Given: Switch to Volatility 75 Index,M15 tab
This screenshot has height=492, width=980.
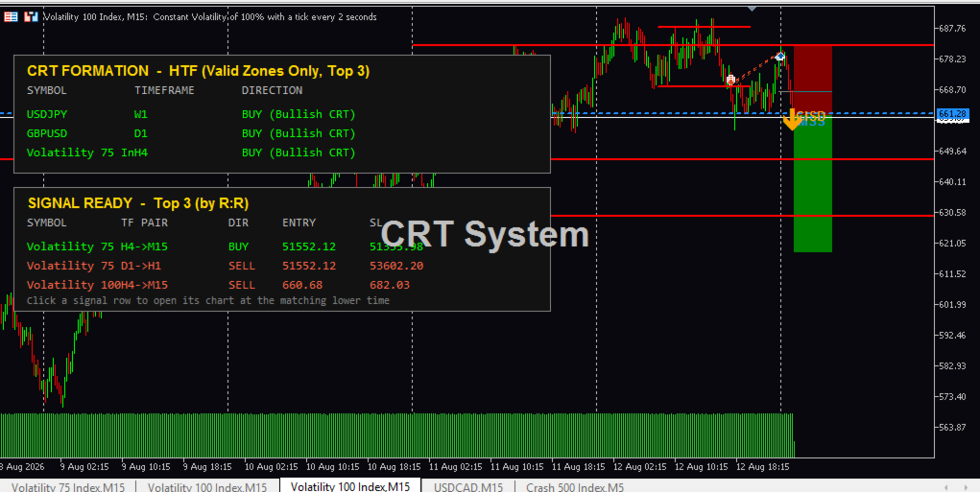Looking at the screenshot, I should click(x=68, y=486).
